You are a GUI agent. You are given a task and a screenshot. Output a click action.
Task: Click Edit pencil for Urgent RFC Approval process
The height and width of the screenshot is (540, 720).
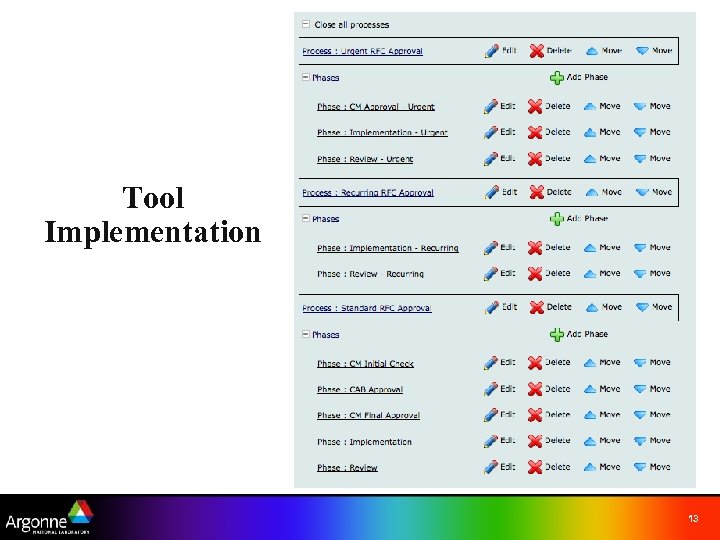coord(501,51)
